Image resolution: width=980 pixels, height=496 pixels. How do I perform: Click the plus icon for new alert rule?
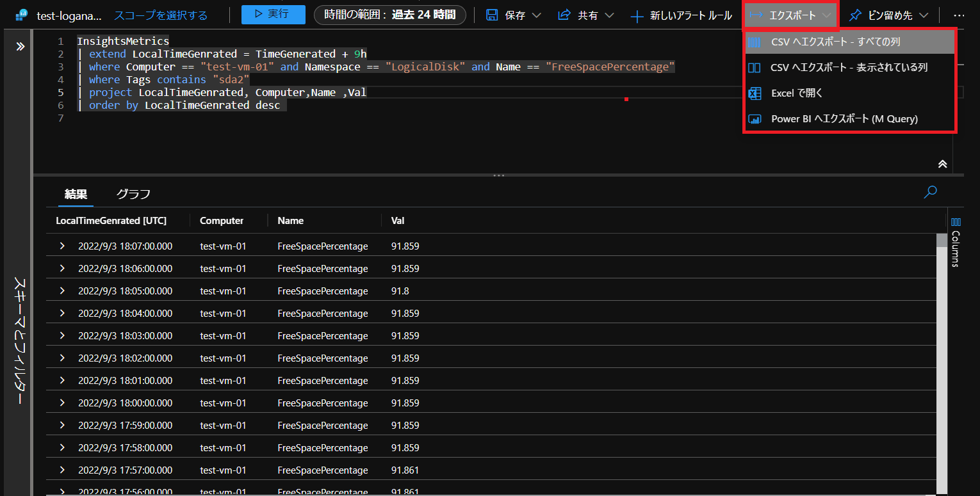tap(637, 15)
